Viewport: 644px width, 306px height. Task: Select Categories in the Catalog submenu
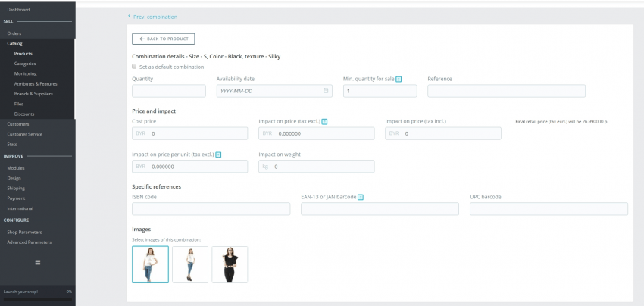point(25,64)
